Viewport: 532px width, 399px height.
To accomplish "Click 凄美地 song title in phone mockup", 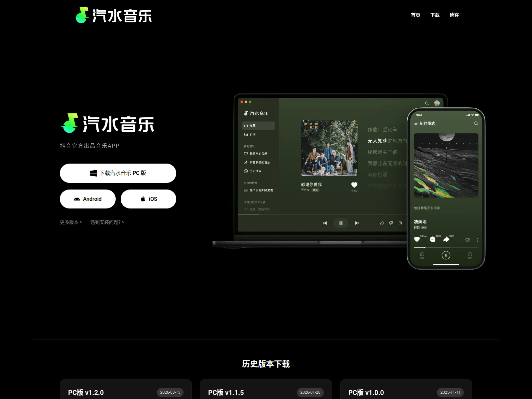I will point(420,222).
